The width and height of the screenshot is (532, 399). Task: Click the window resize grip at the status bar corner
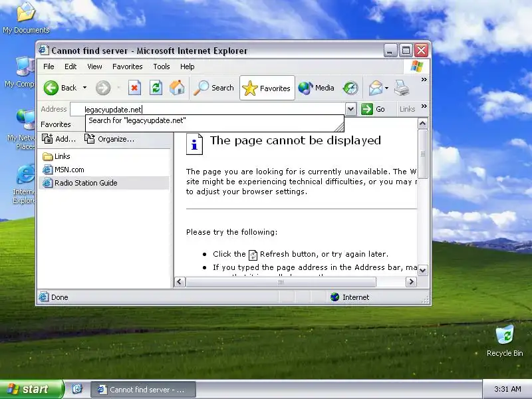click(x=425, y=299)
